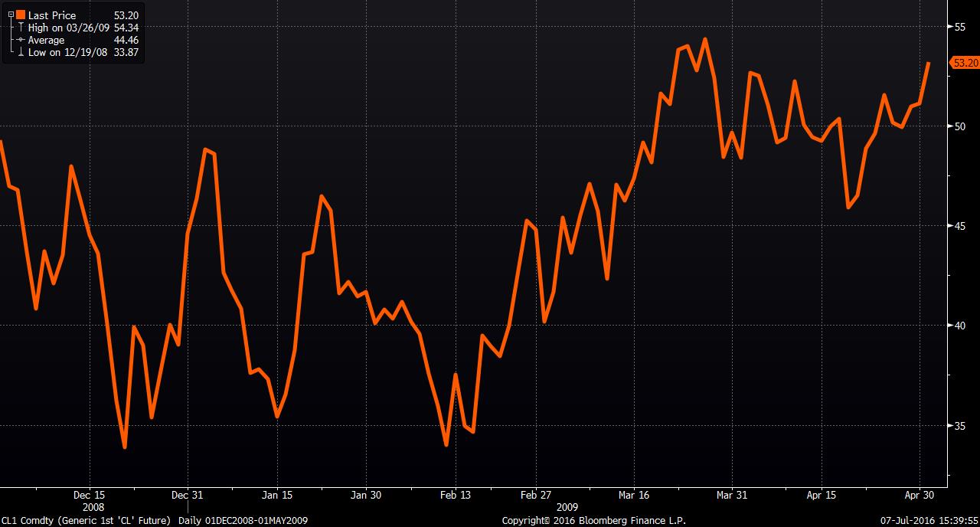Click the High marker icon in legend
Screen dimensions: 980x527
click(21, 28)
